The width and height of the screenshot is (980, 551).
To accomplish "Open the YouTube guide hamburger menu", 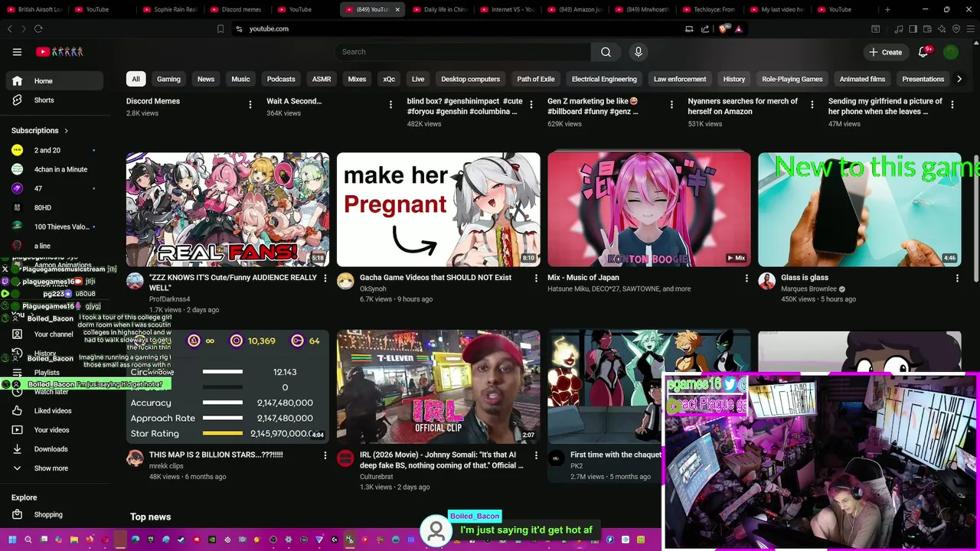I will pos(17,52).
